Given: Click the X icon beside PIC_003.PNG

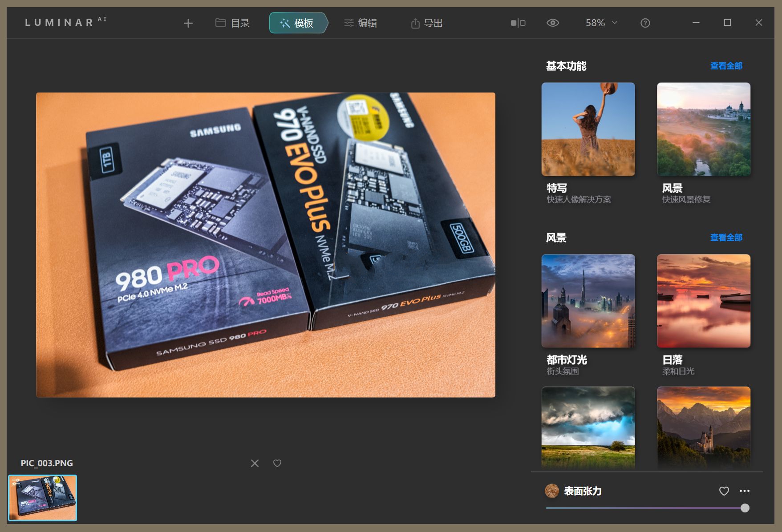Looking at the screenshot, I should coord(255,463).
